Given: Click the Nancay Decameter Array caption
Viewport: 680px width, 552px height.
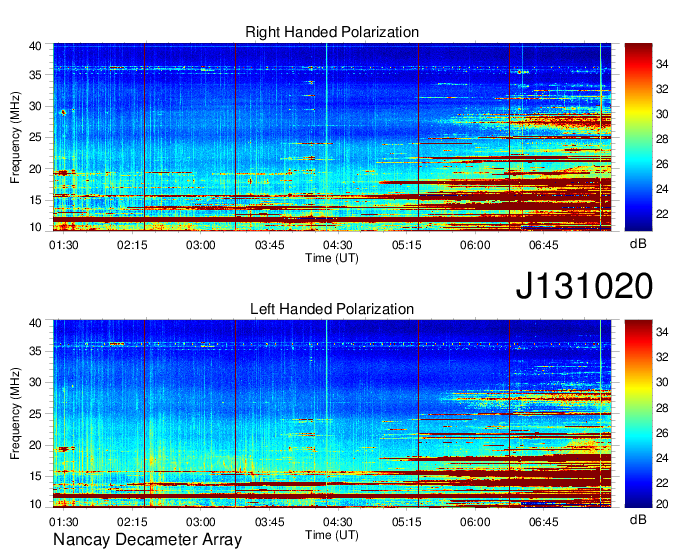Looking at the screenshot, I should click(147, 539).
